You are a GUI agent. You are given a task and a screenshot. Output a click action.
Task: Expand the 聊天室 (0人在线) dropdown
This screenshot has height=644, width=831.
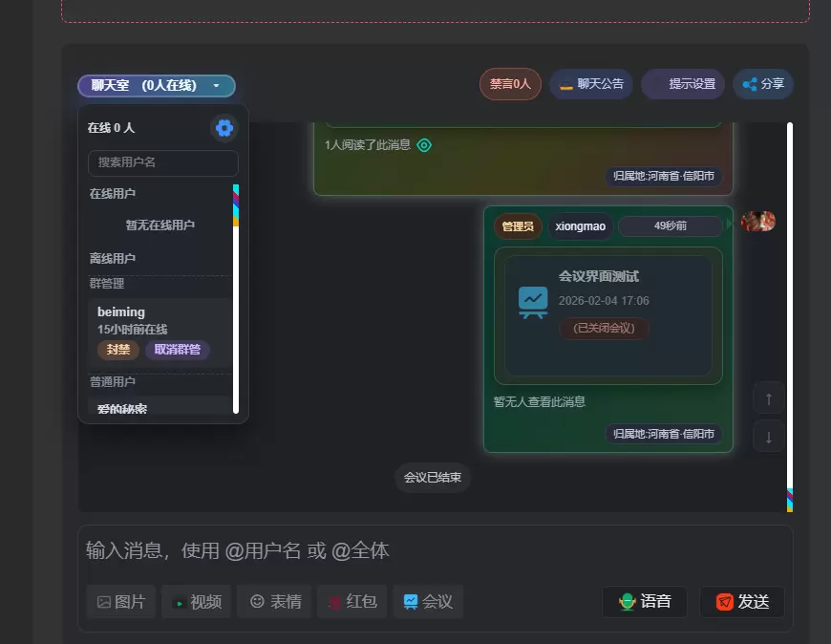(157, 86)
